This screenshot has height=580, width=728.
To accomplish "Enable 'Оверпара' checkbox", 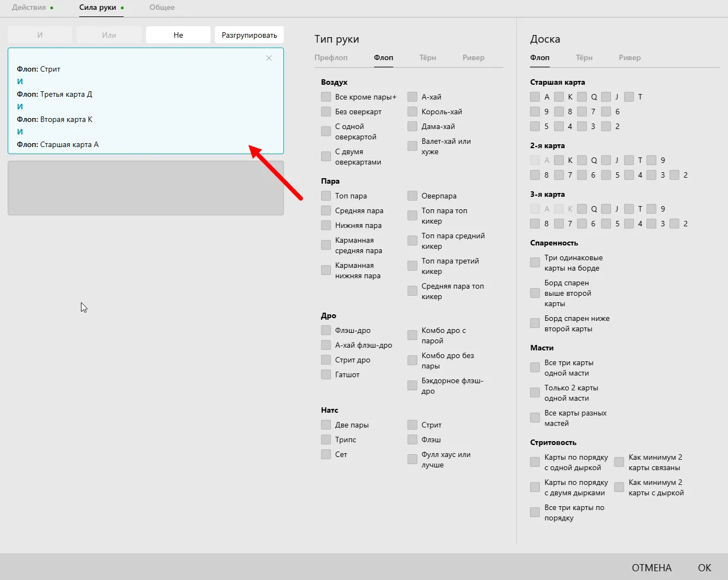I will coord(412,196).
